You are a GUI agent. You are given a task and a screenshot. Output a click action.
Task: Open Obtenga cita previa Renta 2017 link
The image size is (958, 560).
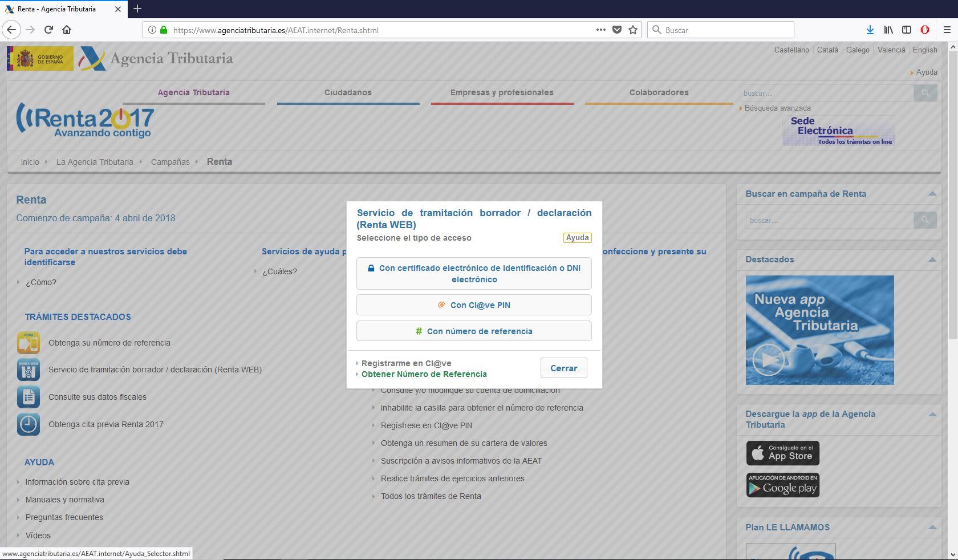[106, 424]
